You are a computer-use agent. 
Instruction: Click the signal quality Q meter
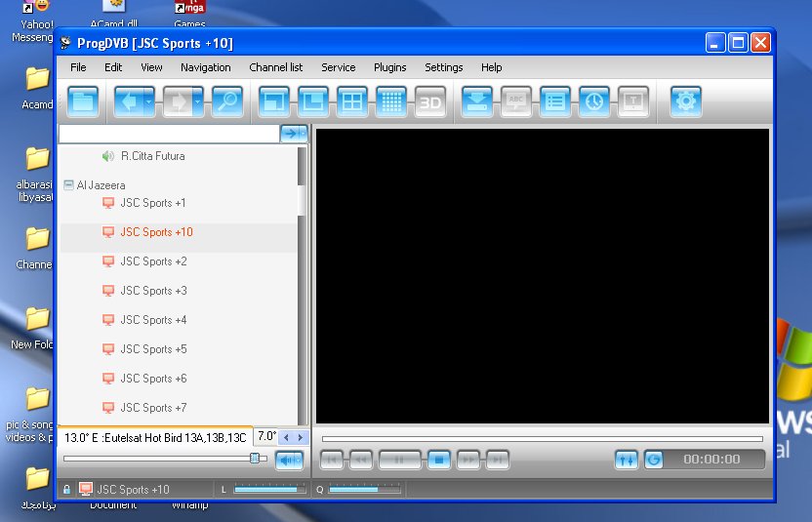(x=365, y=489)
